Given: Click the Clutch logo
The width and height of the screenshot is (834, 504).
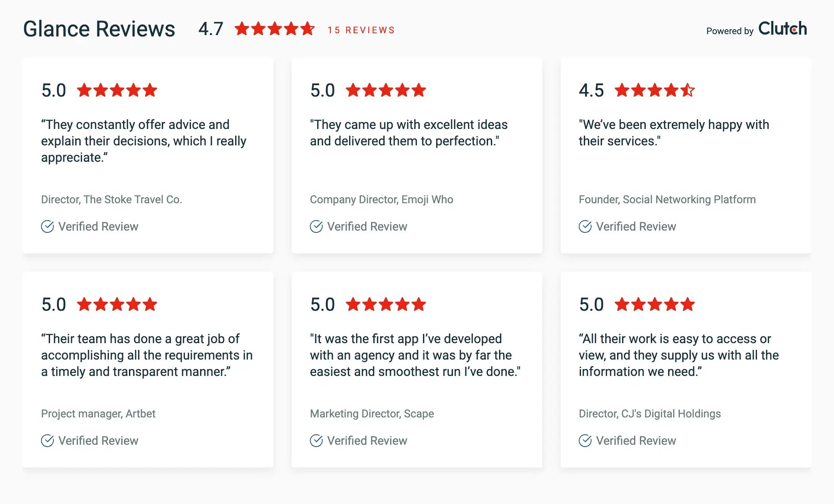Looking at the screenshot, I should tap(782, 29).
